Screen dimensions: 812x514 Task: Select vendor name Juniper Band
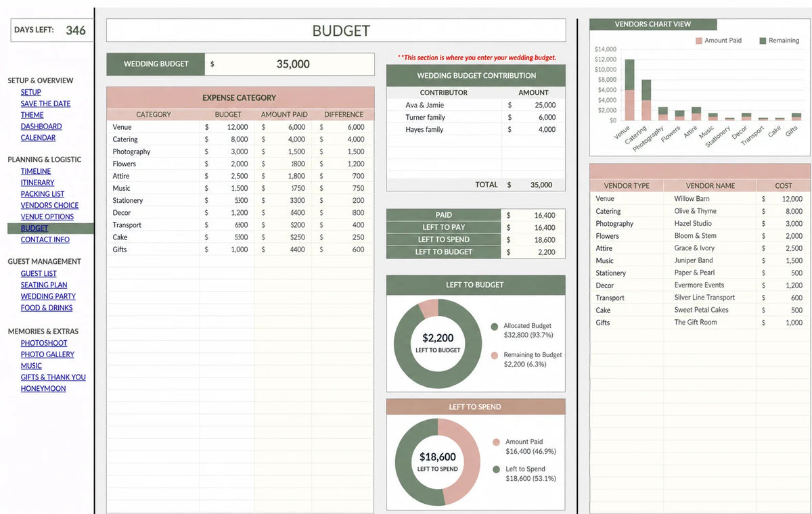(x=694, y=260)
